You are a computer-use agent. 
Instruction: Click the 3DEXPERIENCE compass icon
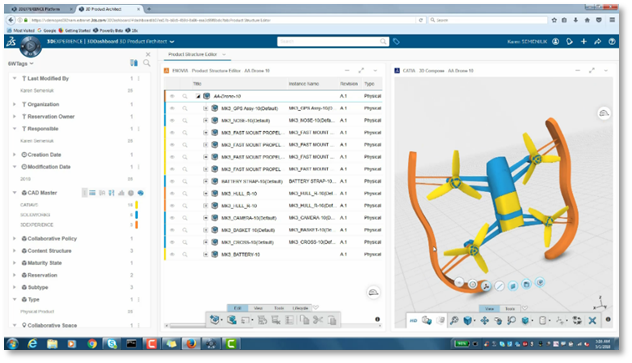click(x=30, y=46)
